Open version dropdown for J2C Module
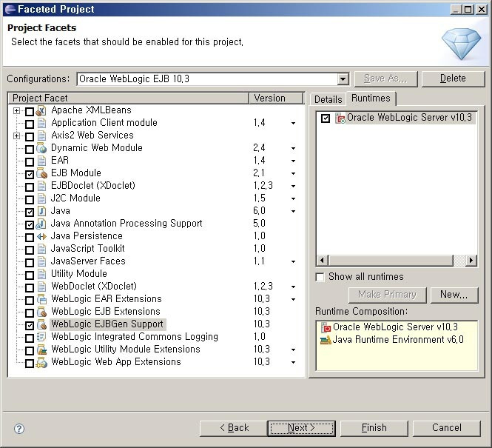The width and height of the screenshot is (492, 448). [293, 198]
